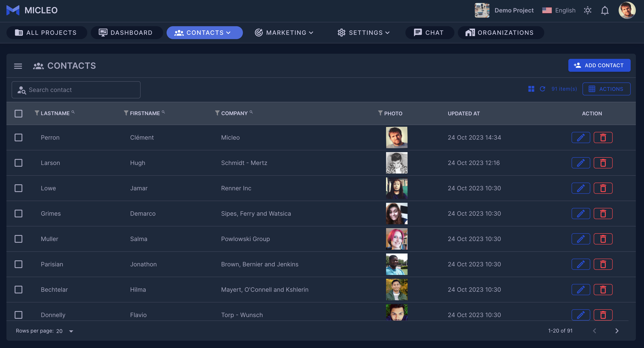Open the notifications bell
The height and width of the screenshot is (348, 644).
[605, 11]
